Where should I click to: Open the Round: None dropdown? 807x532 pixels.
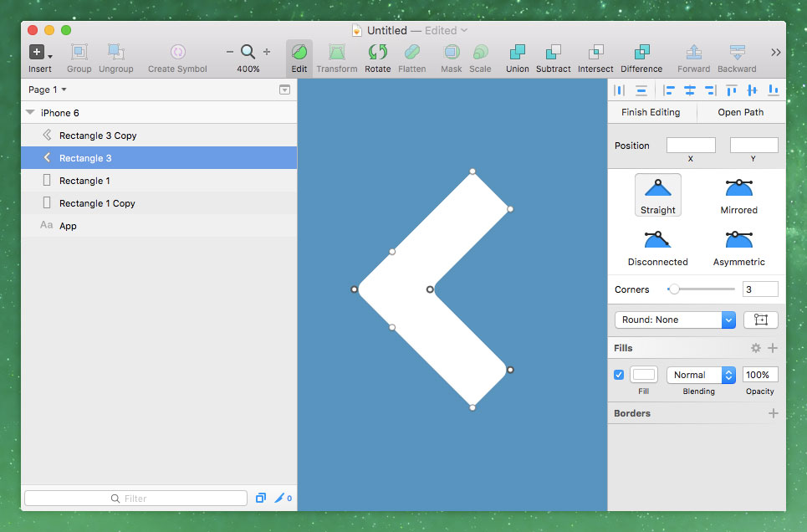(674, 320)
